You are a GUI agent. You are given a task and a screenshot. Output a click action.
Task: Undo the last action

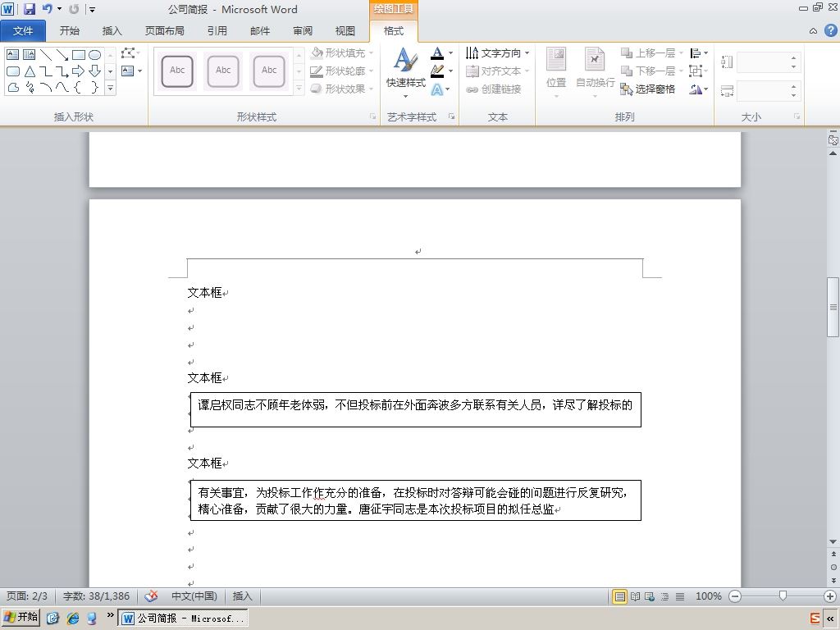pos(47,8)
